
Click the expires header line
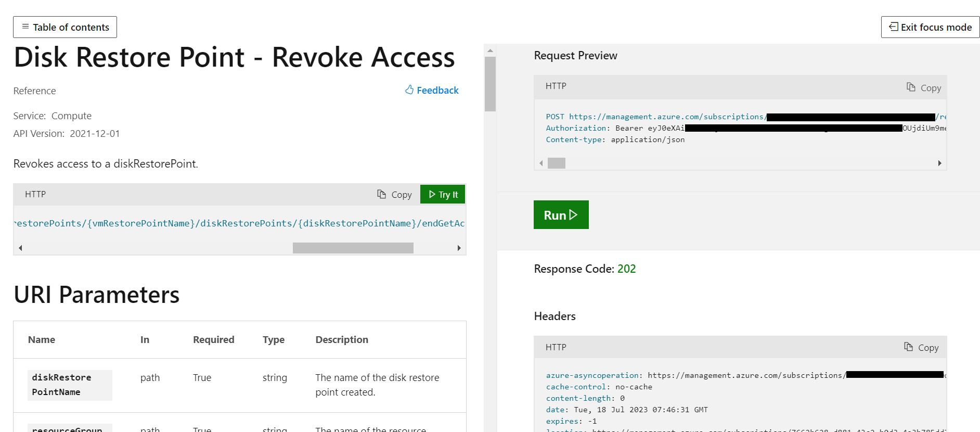[571, 421]
